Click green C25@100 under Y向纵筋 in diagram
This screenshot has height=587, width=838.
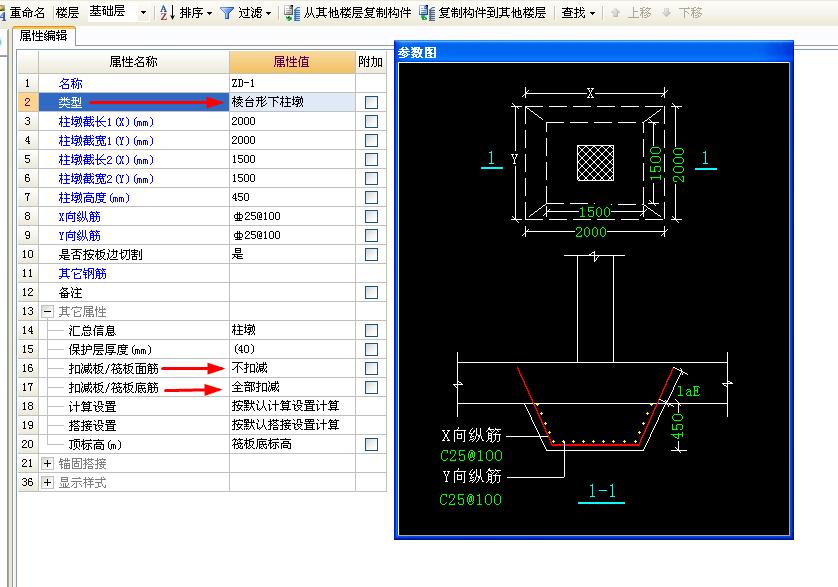click(x=470, y=500)
